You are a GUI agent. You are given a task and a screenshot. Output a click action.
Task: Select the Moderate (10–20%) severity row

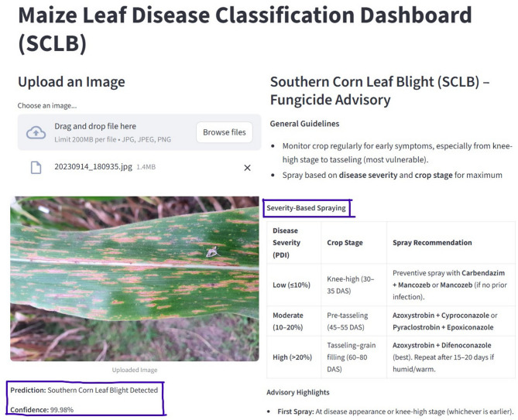(391, 321)
